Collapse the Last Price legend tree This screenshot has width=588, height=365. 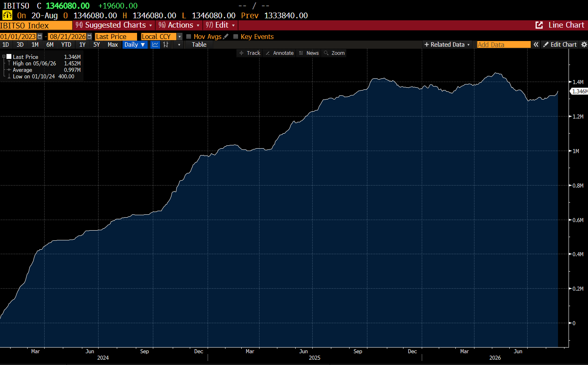(x=4, y=57)
